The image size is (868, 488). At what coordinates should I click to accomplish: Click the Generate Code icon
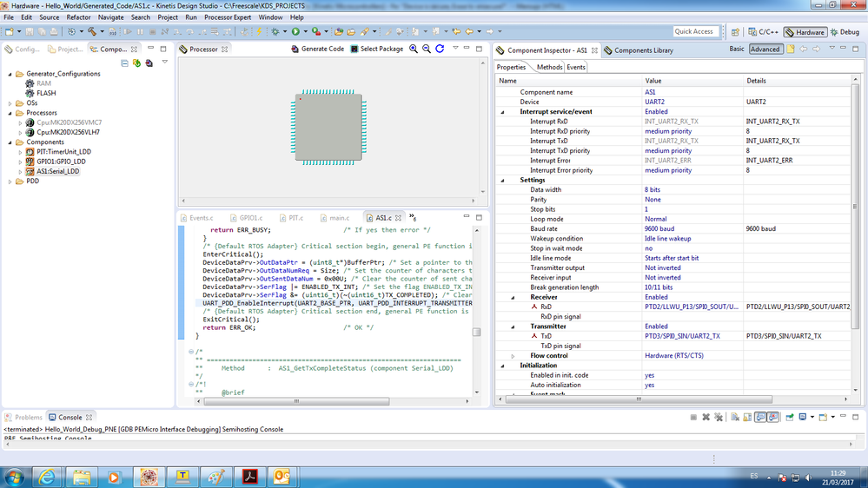[295, 49]
